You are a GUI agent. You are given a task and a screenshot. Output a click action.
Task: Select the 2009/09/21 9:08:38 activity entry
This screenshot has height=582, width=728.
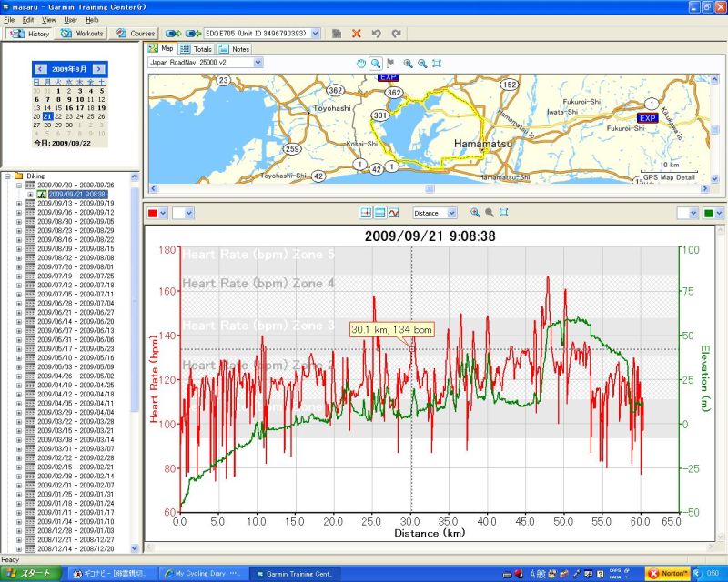pyautogui.click(x=77, y=194)
